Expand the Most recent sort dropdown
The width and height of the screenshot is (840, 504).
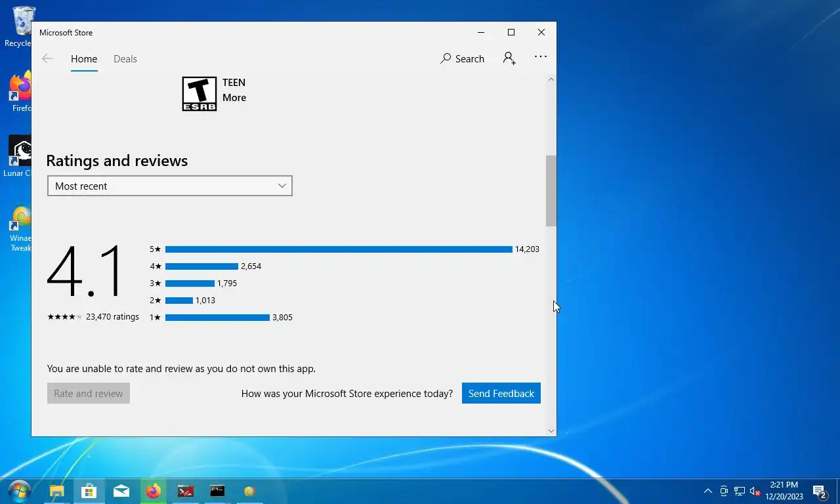pos(170,186)
